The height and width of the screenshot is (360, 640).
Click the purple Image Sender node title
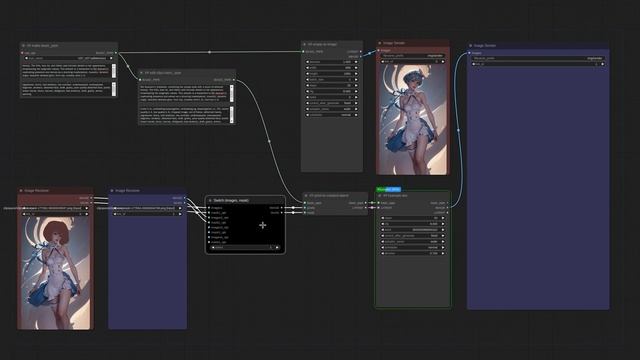(x=484, y=46)
